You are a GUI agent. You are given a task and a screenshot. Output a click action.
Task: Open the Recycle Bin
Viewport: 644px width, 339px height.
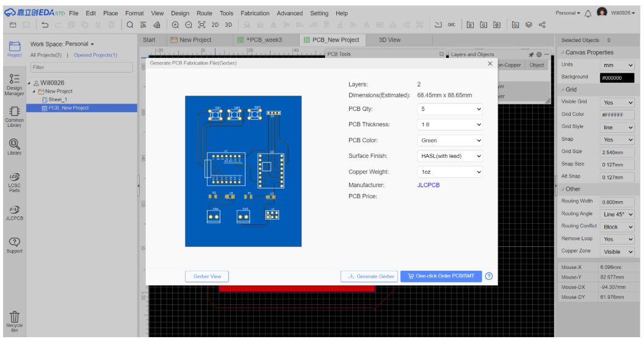15,321
